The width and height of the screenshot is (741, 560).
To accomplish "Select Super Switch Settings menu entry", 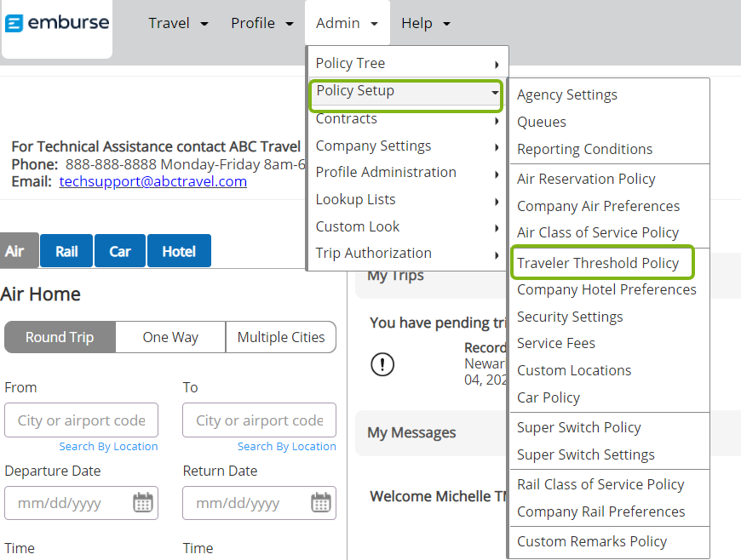I will (586, 454).
